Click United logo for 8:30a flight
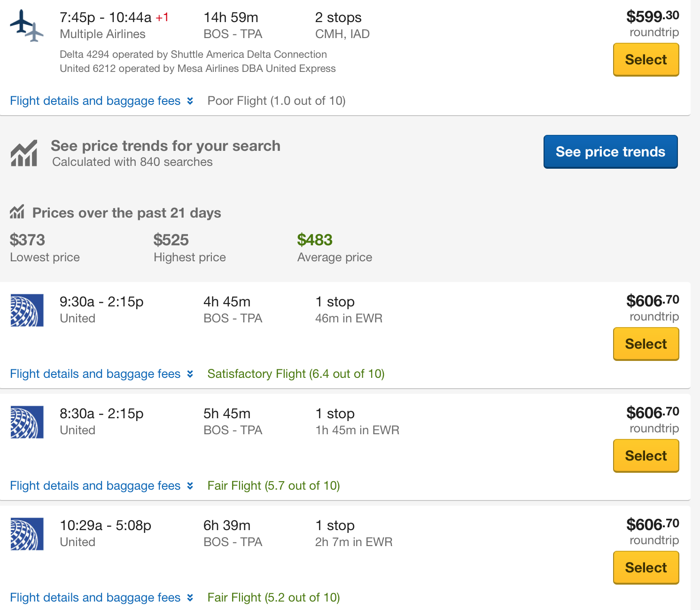This screenshot has width=700, height=610. (x=27, y=422)
